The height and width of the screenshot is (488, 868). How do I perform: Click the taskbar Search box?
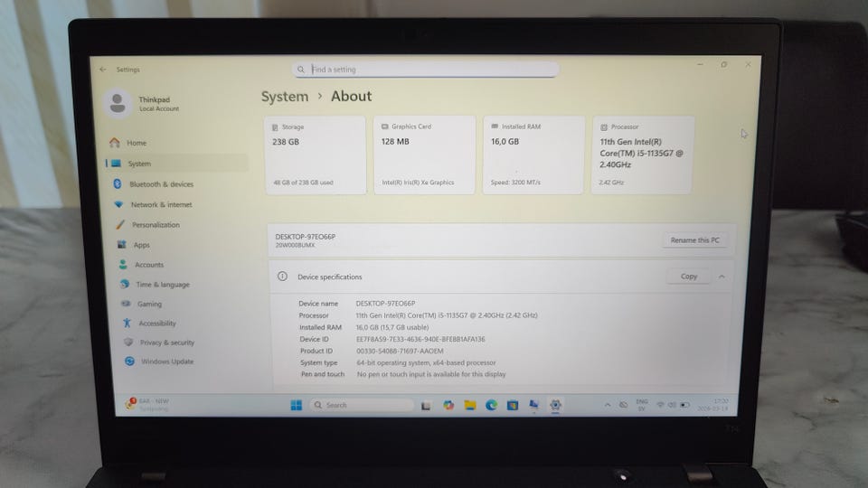pos(362,405)
